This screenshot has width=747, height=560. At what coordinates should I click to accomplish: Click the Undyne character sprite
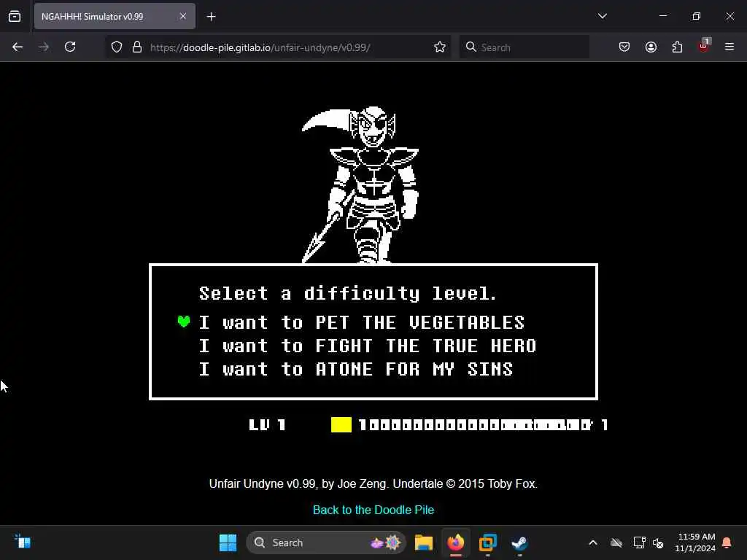[360, 184]
